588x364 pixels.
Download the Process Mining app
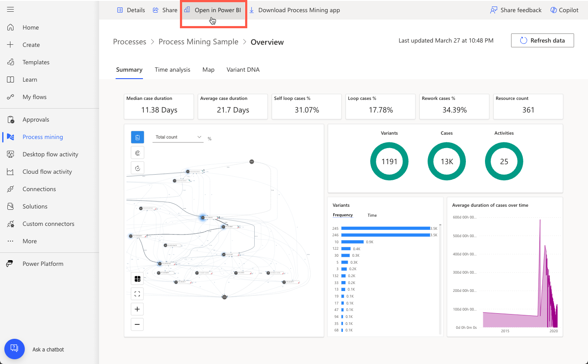pos(294,10)
